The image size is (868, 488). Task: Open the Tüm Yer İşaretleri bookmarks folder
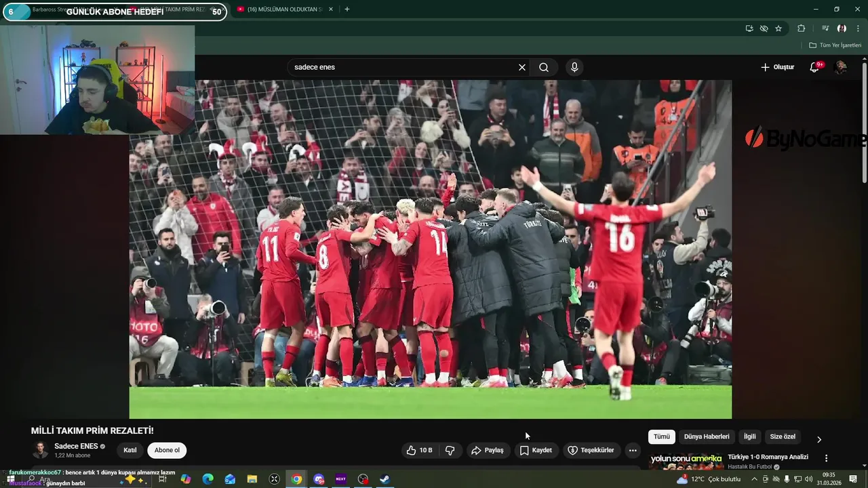coord(835,45)
